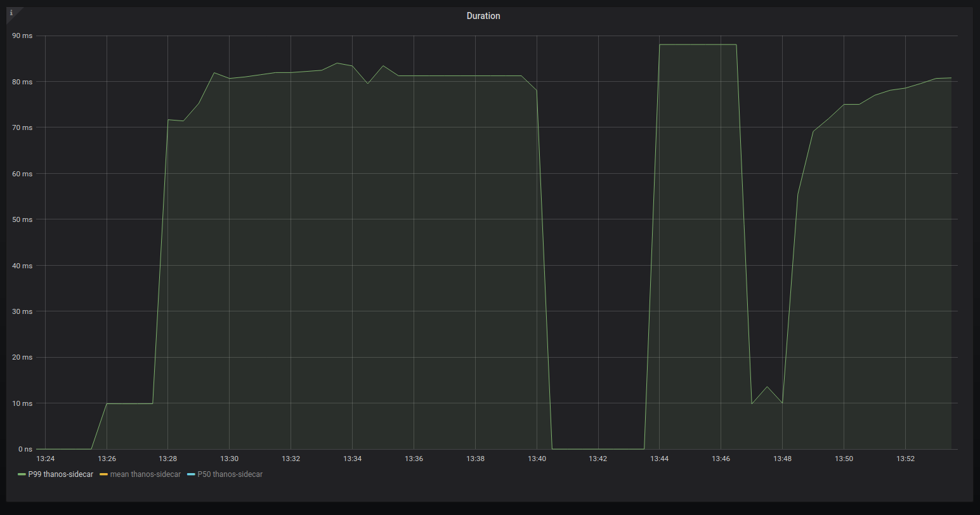Click the 13:42 time axis label
Viewport: 980px width, 515px height.
pyautogui.click(x=598, y=459)
